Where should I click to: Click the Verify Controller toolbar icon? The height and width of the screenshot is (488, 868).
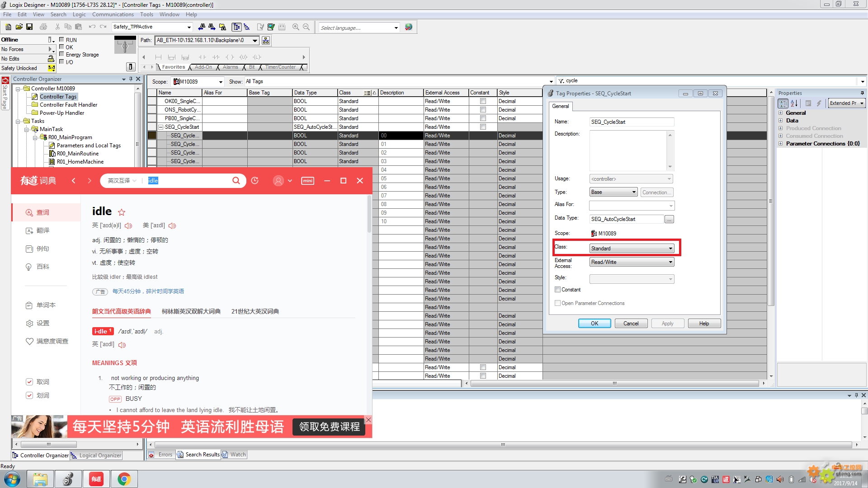click(271, 27)
